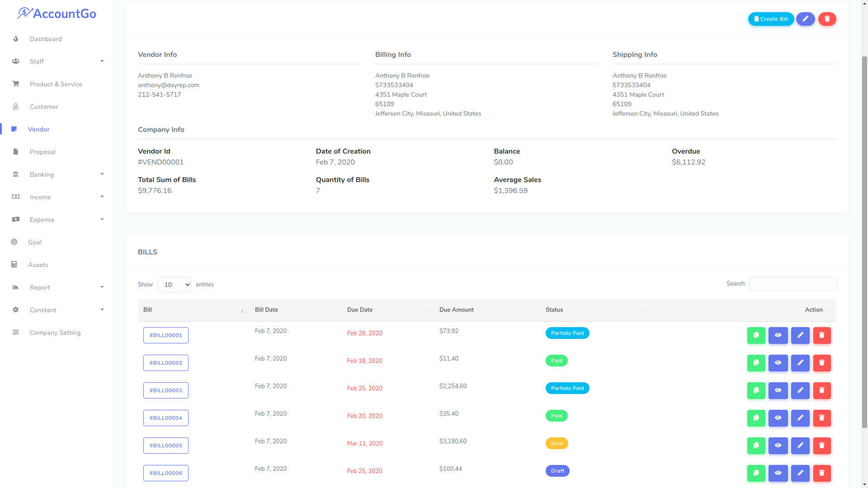Open the Customer section icon

[x=16, y=107]
